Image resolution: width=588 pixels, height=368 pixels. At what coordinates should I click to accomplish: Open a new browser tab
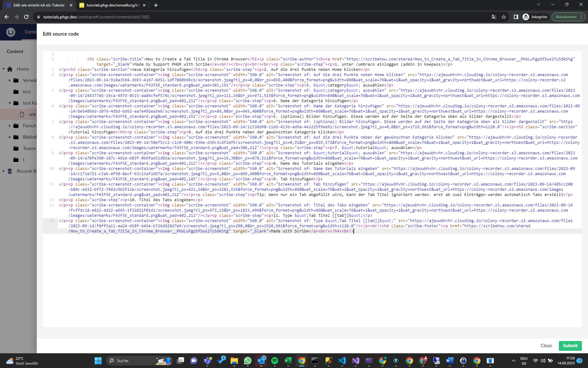[156, 5]
